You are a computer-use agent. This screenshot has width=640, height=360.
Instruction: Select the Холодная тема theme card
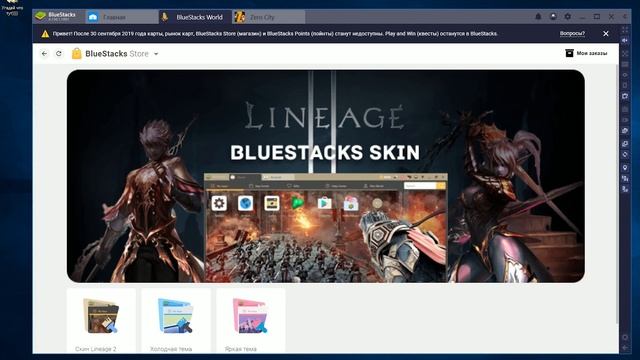click(176, 321)
